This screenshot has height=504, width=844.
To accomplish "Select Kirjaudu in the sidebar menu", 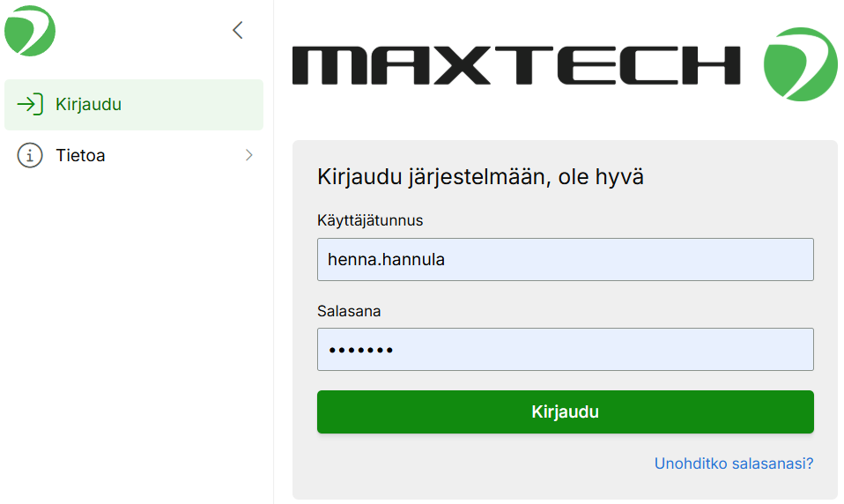I will 134,105.
